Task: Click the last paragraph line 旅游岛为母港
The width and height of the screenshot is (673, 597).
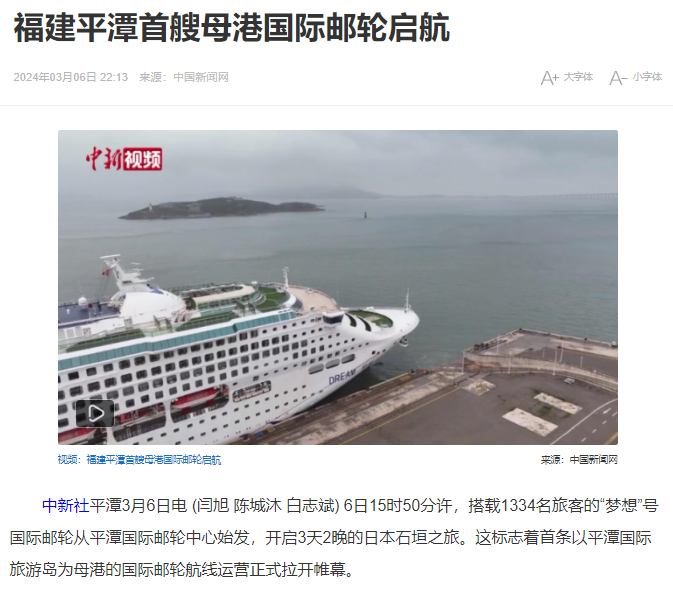Action: [182, 570]
